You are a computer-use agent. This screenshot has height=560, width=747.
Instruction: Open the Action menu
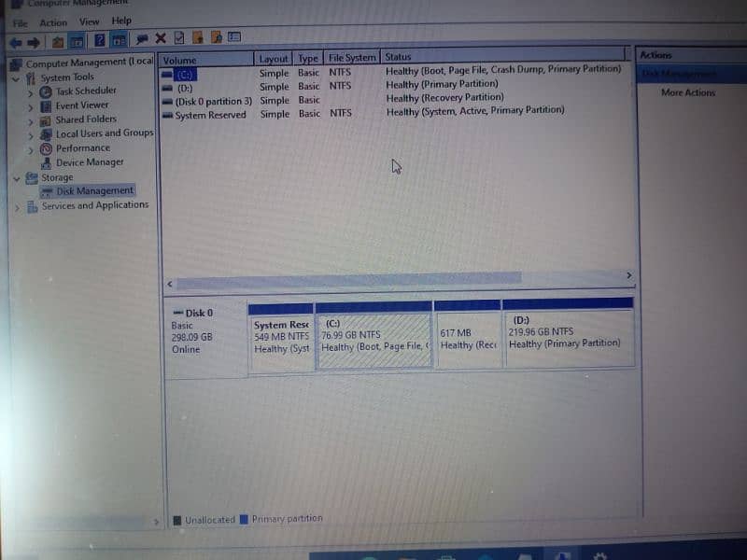pos(53,22)
